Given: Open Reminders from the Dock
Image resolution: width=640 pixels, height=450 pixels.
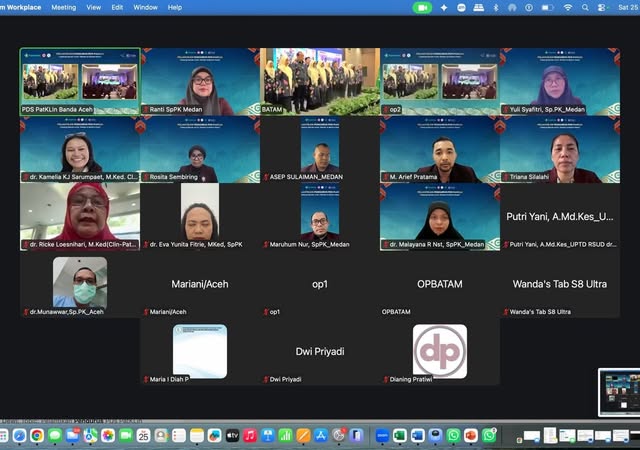Looking at the screenshot, I should (x=179, y=436).
